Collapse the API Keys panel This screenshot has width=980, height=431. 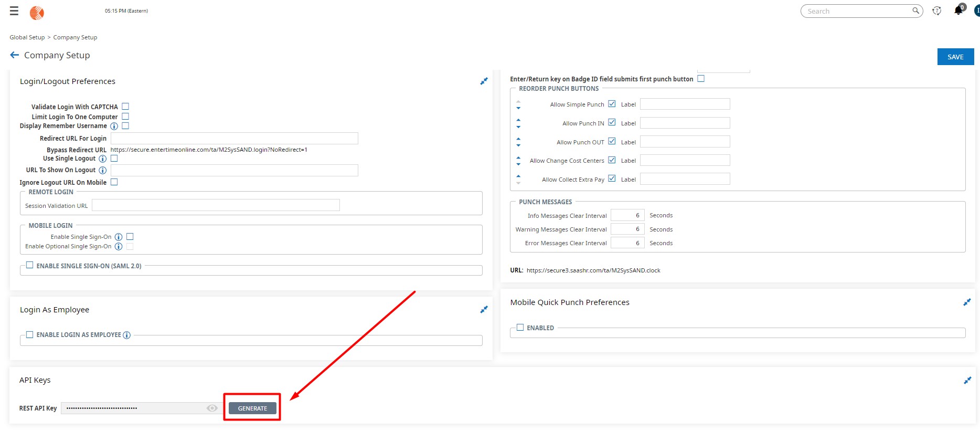967,380
